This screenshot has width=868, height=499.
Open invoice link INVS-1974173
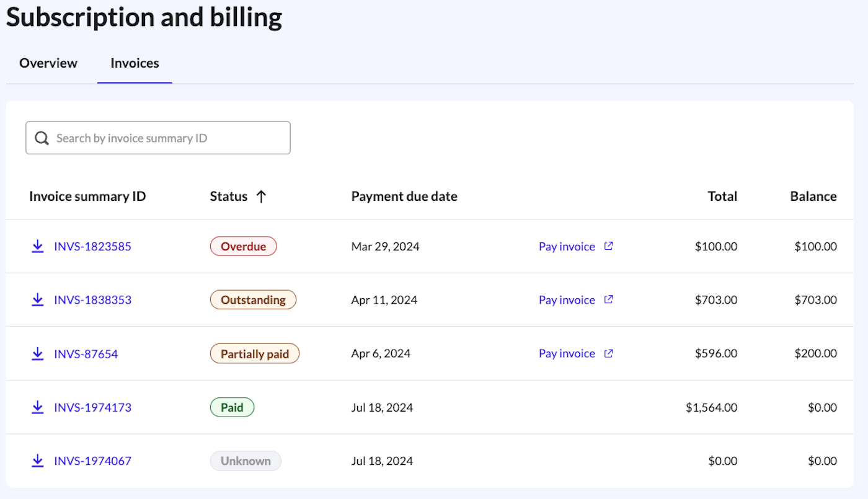pyautogui.click(x=92, y=407)
